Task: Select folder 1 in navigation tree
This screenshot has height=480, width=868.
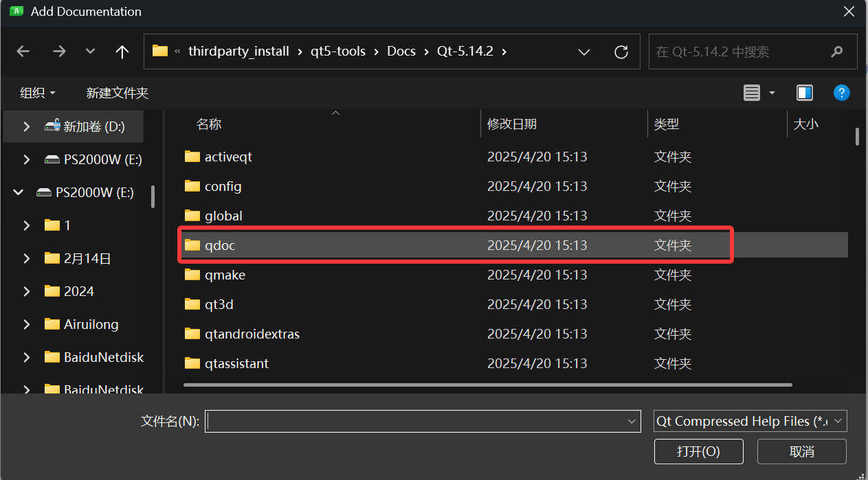Action: [x=67, y=225]
